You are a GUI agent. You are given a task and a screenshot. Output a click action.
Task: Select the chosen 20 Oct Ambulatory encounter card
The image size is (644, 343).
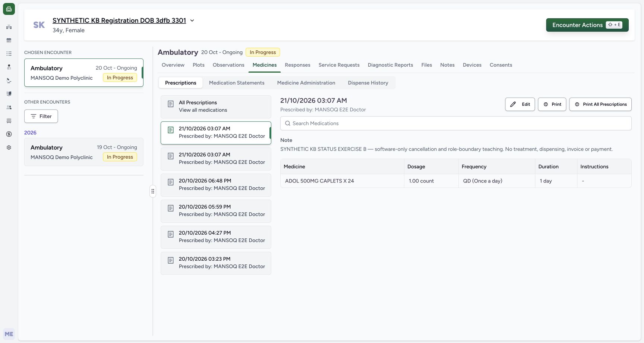[x=84, y=73]
